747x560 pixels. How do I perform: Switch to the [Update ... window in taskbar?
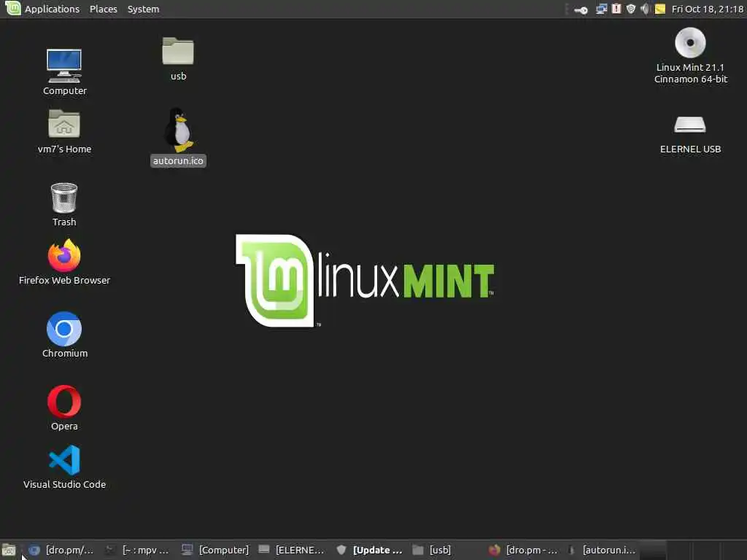pyautogui.click(x=369, y=550)
